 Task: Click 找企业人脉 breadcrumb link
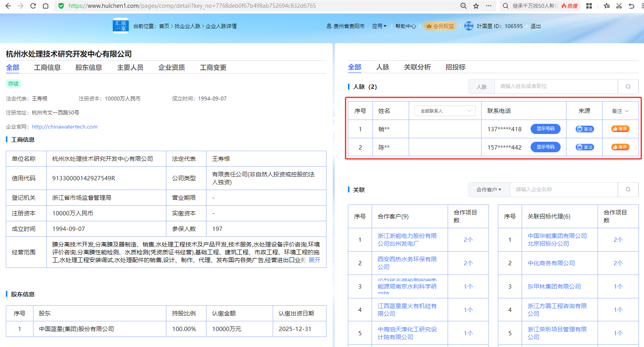tap(187, 26)
